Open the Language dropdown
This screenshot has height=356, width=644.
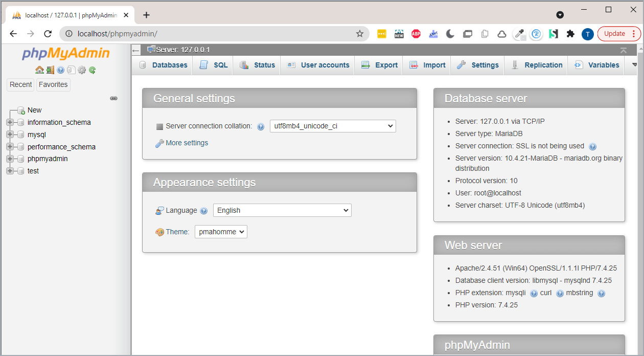coord(282,210)
